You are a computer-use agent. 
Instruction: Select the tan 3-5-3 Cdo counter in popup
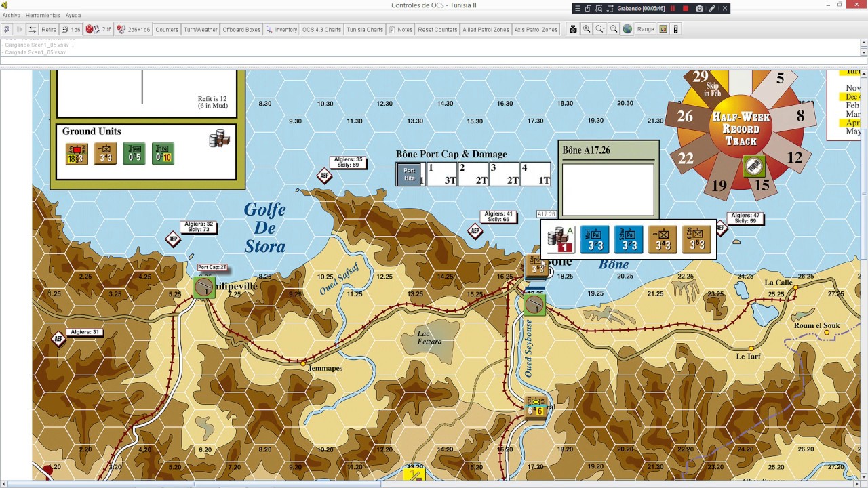click(x=696, y=239)
